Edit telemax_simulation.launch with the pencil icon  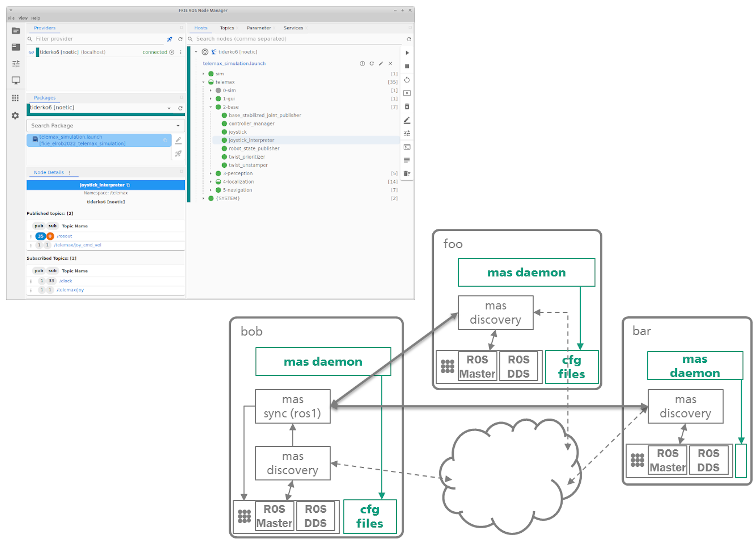(x=381, y=64)
